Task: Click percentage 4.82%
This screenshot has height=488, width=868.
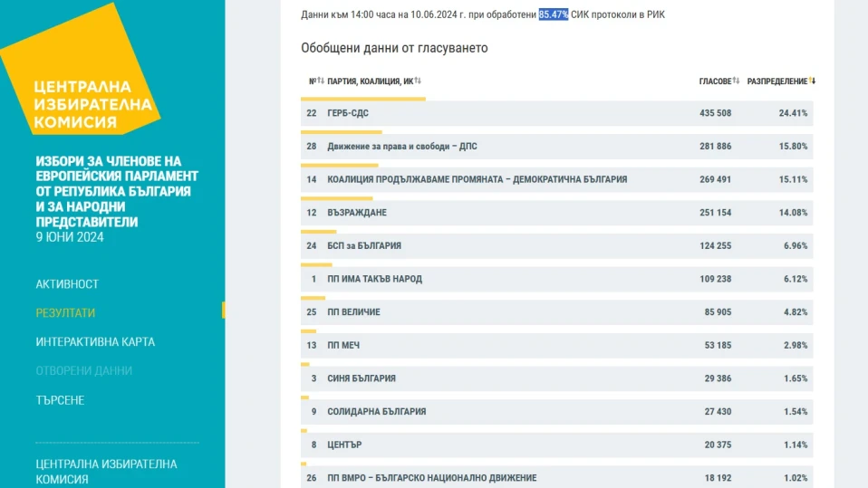Action: tap(796, 312)
